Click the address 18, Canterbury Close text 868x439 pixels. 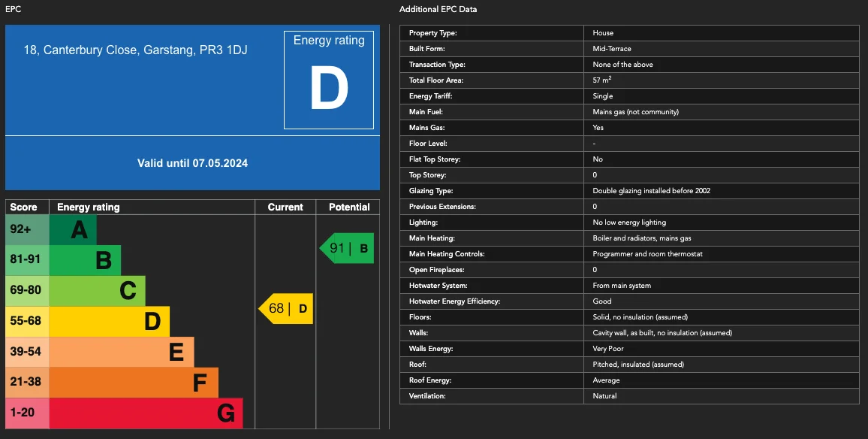pos(135,50)
